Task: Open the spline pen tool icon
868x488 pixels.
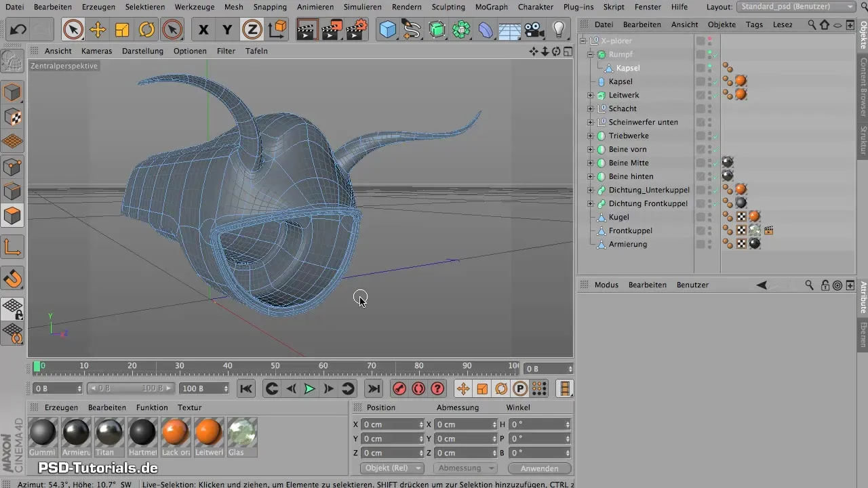Action: click(x=412, y=30)
